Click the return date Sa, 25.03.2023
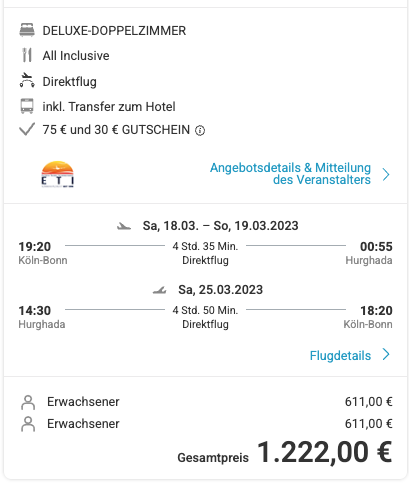The height and width of the screenshot is (483, 409). tap(220, 290)
